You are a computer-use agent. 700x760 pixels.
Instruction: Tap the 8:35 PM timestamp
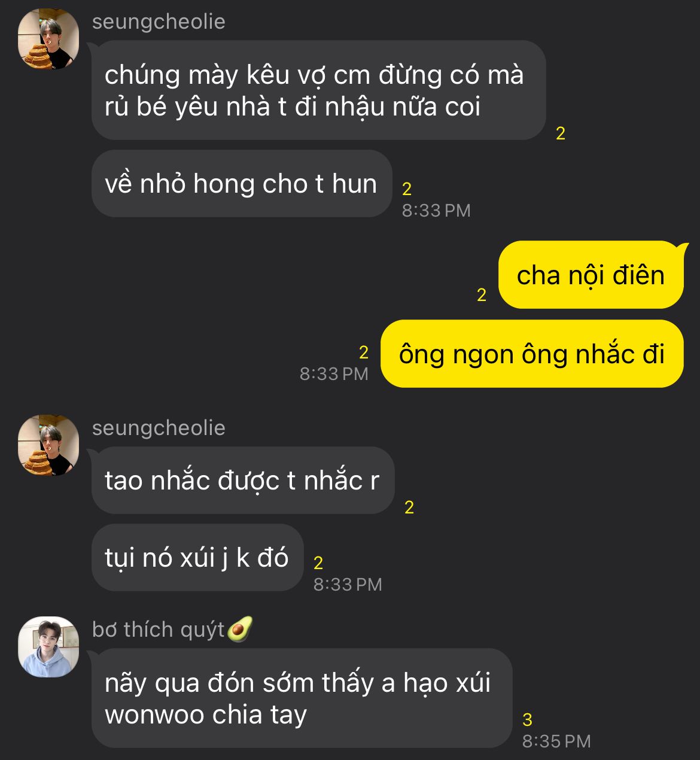(556, 741)
